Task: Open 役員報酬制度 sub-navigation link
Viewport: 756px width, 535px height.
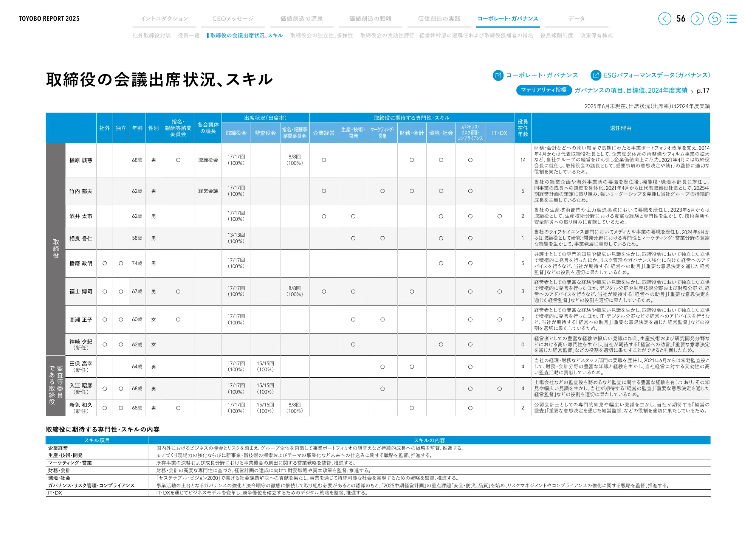Action: (x=556, y=36)
